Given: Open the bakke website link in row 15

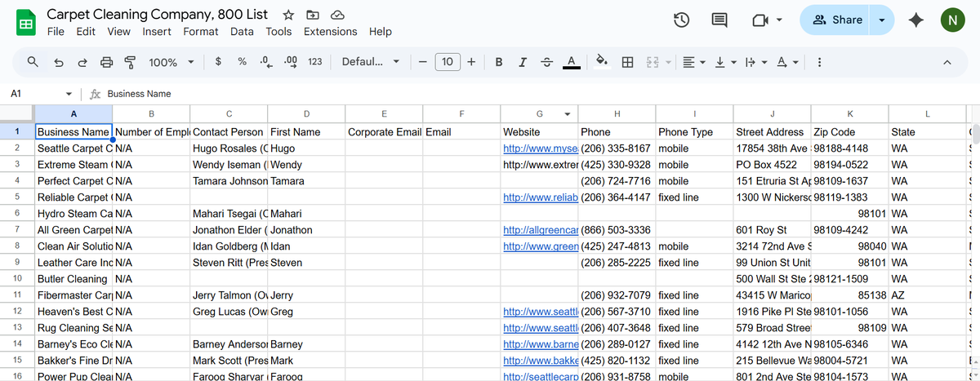Looking at the screenshot, I should pyautogui.click(x=540, y=361).
